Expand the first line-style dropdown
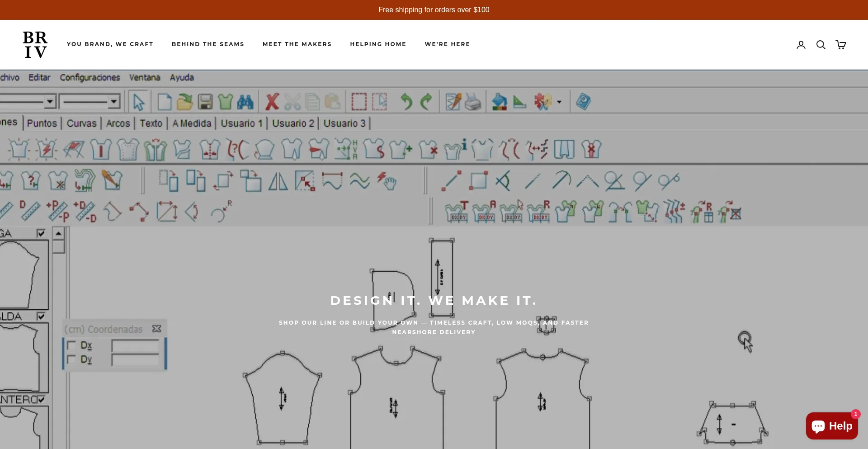 coord(50,101)
